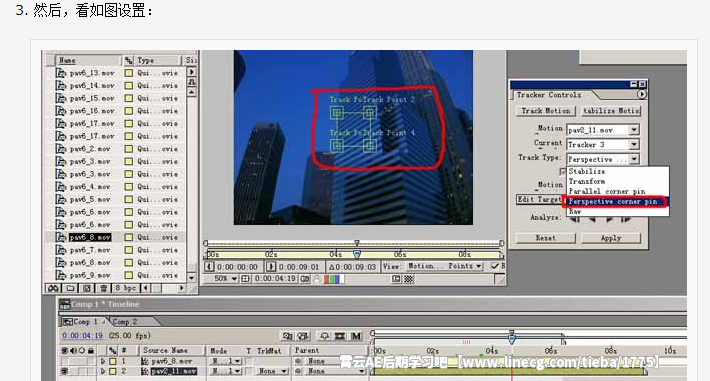The image size is (710, 381).
Task: Select Perspective corner pin menu option
Action: [614, 201]
